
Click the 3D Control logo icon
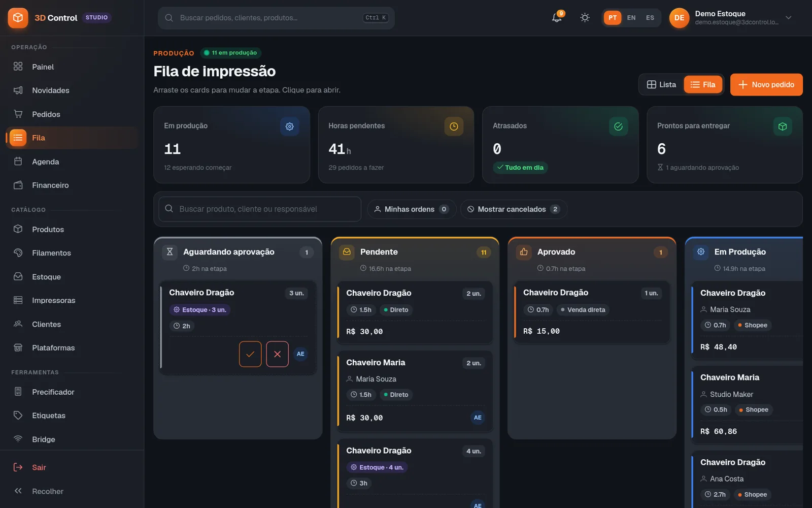pos(18,18)
